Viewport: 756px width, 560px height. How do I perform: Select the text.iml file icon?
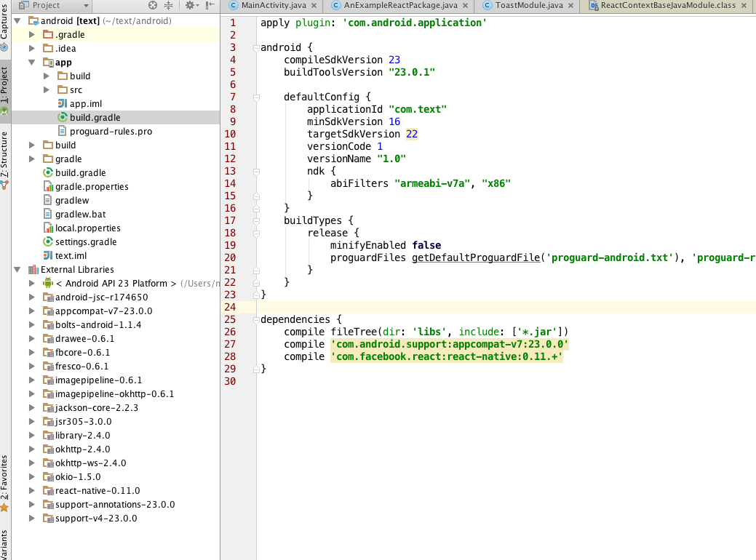pyautogui.click(x=48, y=255)
